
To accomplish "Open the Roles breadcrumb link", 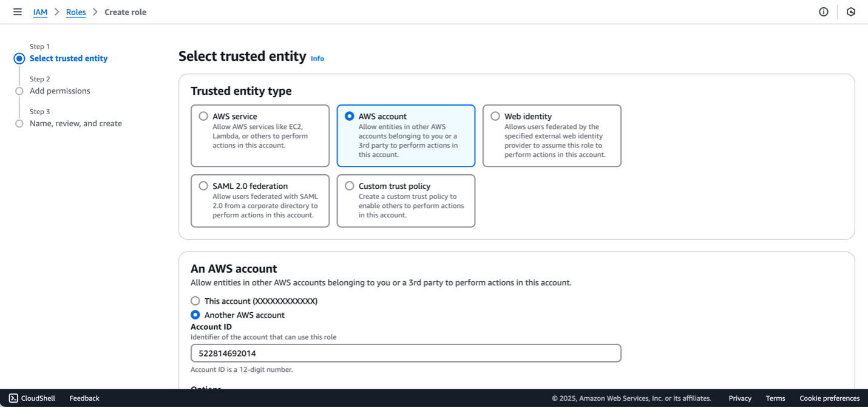I will click(76, 12).
